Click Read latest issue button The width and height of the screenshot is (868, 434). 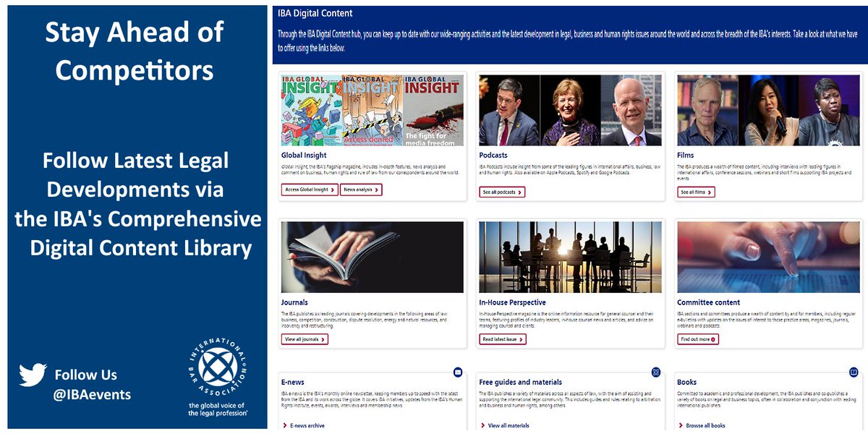(502, 339)
